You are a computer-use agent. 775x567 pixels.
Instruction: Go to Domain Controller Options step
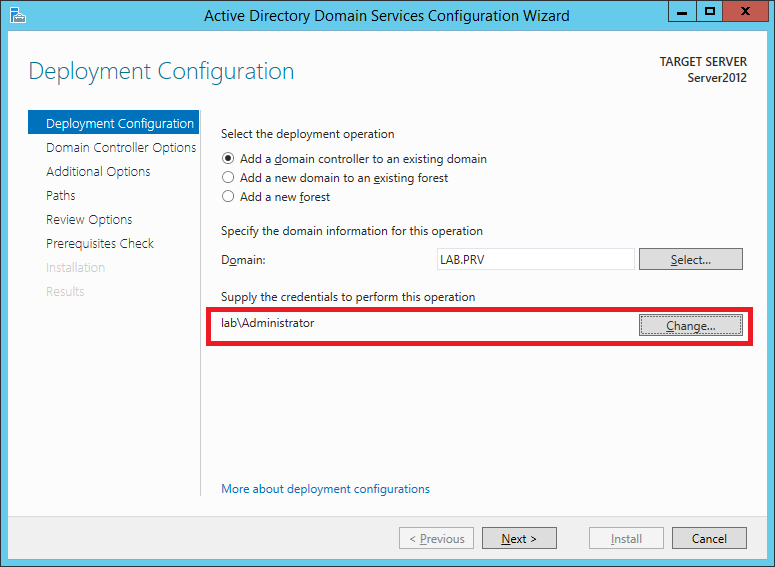pos(121,147)
